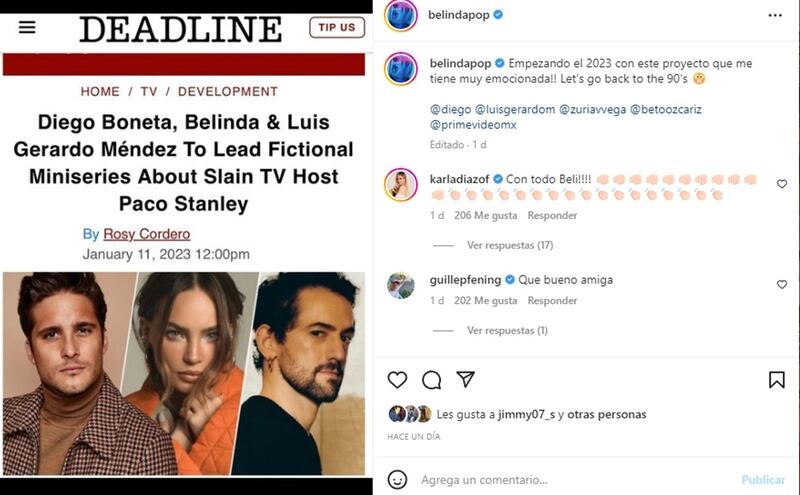Open the emoji picker smiley icon
Viewport: 800px width, 495px height.
(397, 480)
